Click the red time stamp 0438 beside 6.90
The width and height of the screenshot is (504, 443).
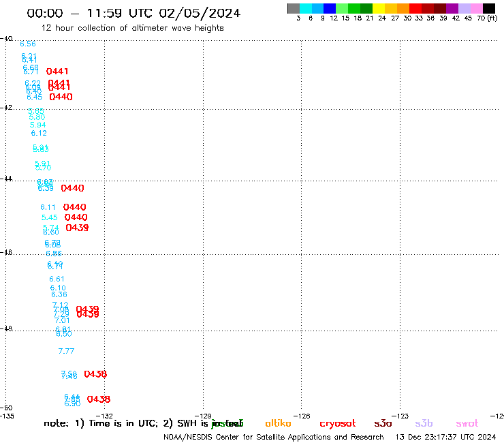(99, 399)
